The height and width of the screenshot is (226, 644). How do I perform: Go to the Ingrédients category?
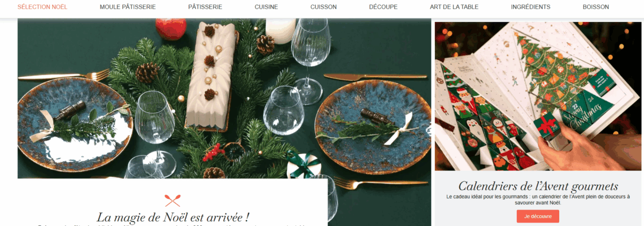point(530,7)
